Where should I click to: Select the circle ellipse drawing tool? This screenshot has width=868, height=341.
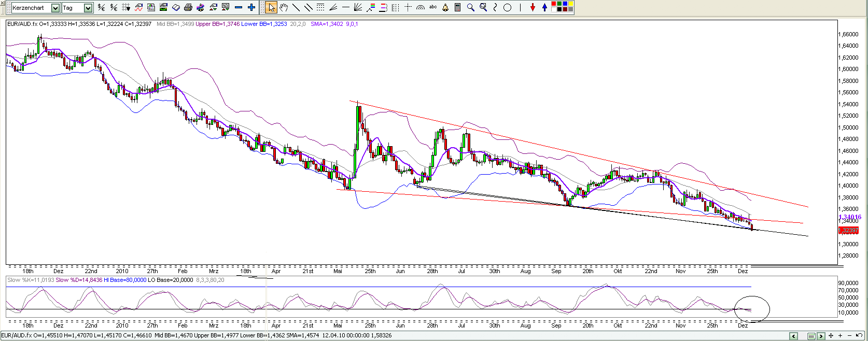(508, 7)
